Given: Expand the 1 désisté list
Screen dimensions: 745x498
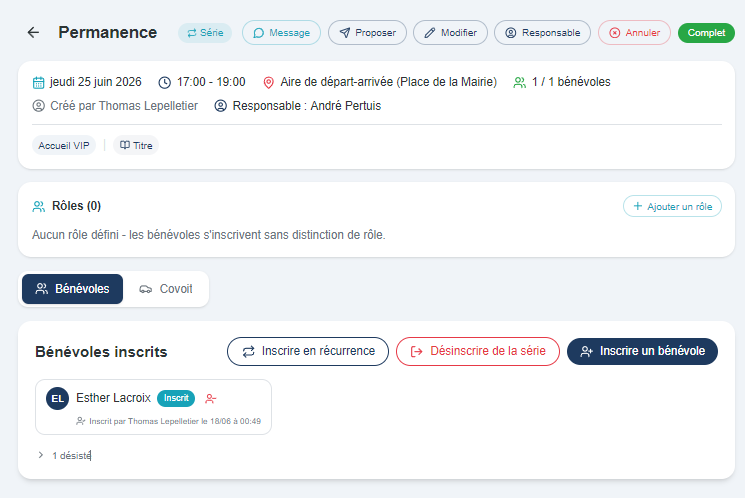Looking at the screenshot, I should [65, 455].
